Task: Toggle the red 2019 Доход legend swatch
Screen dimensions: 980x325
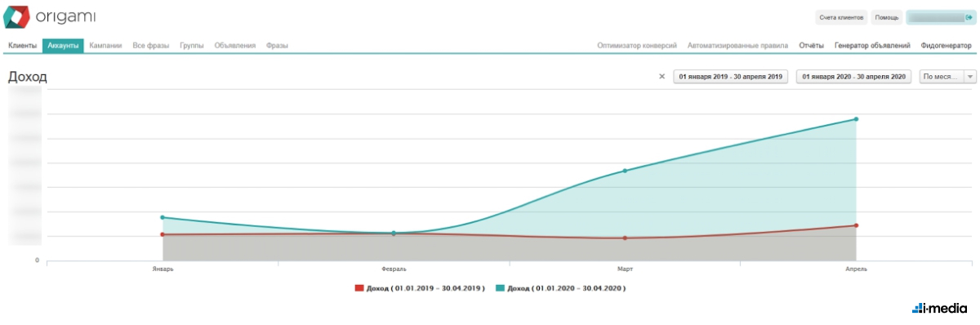Action: pyautogui.click(x=359, y=288)
